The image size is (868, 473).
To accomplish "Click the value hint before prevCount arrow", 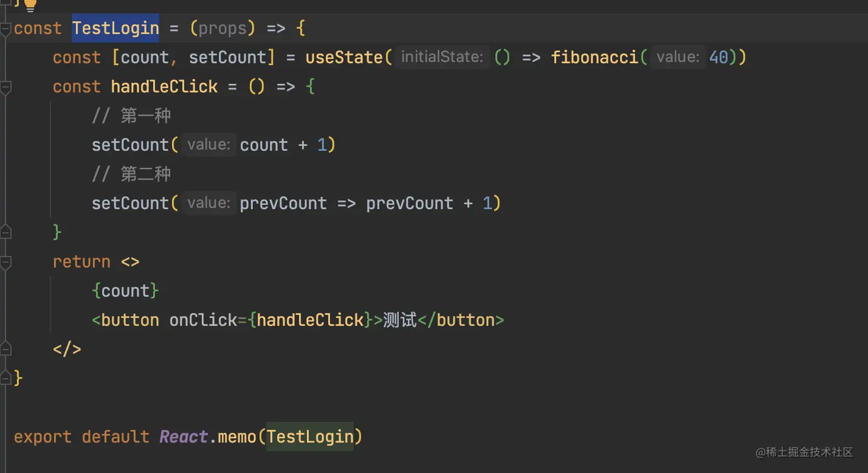I will coord(208,203).
